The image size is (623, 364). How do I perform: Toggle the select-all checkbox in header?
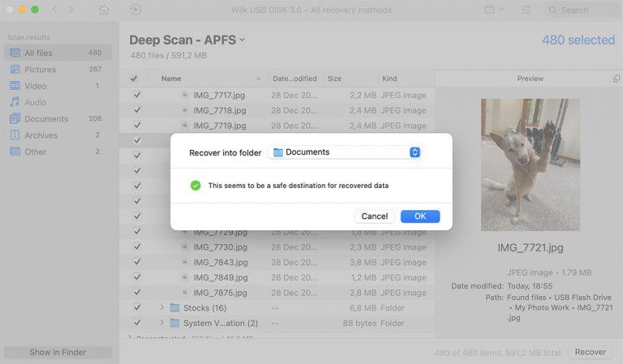134,79
